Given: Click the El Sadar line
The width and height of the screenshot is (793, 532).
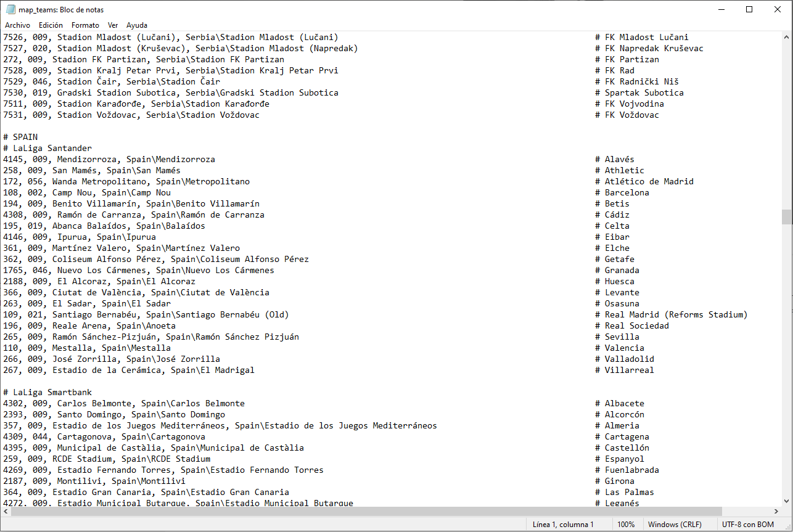Looking at the screenshot, I should [x=87, y=303].
